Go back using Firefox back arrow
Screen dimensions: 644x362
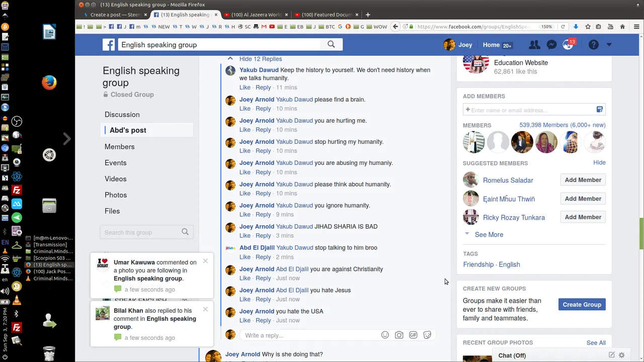pos(395,27)
